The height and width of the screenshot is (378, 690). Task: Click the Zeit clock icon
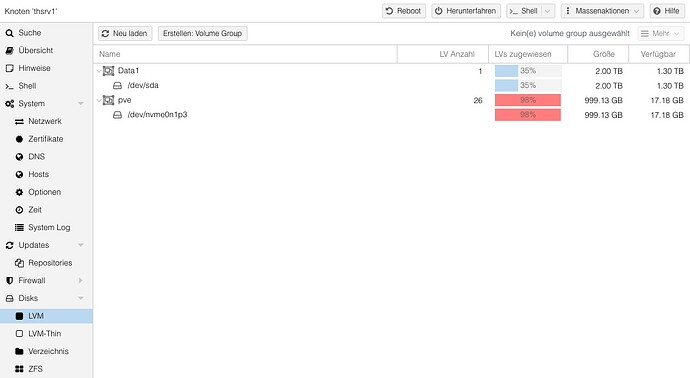pyautogui.click(x=19, y=210)
